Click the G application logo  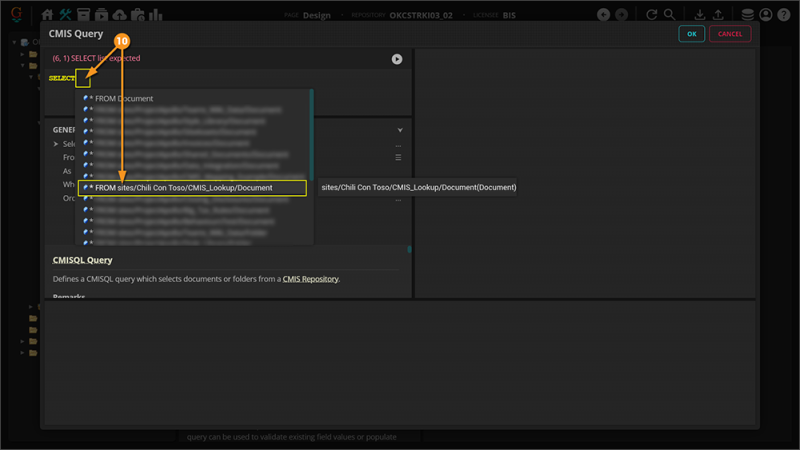(16, 14)
